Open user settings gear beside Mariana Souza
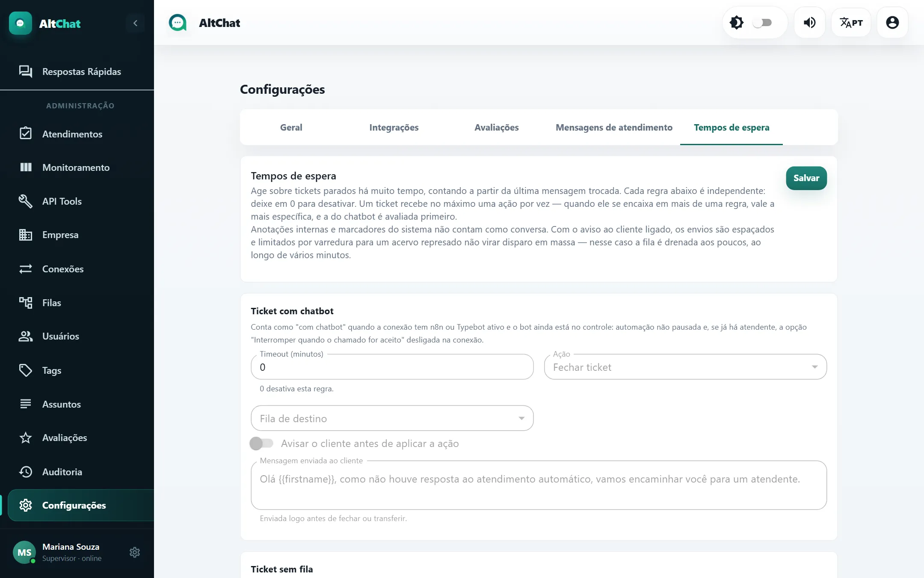This screenshot has width=924, height=578. click(x=135, y=552)
